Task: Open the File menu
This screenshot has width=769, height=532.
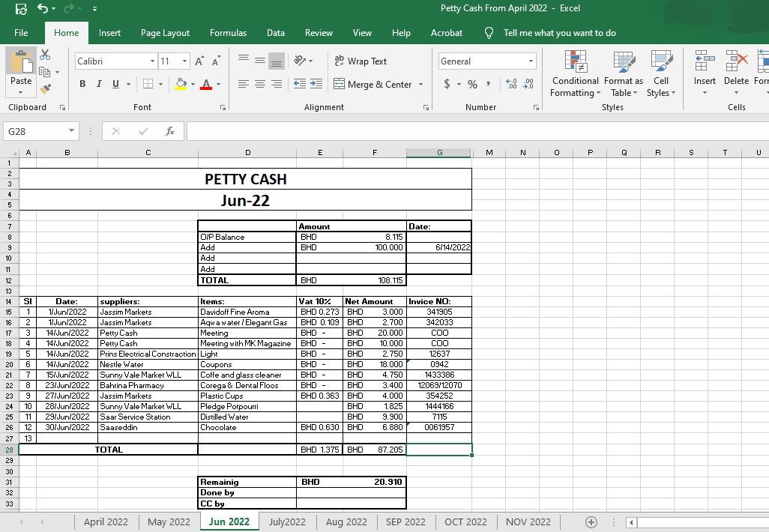Action: (x=21, y=33)
